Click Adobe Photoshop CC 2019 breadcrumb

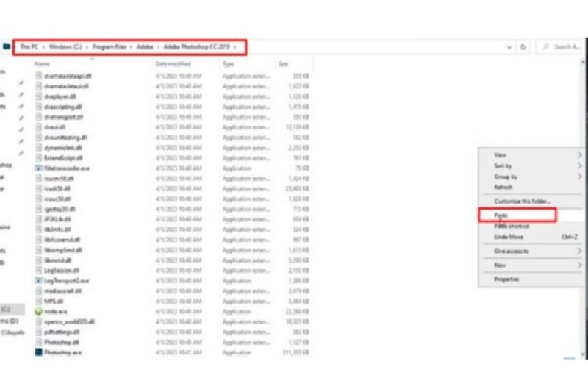(x=196, y=47)
